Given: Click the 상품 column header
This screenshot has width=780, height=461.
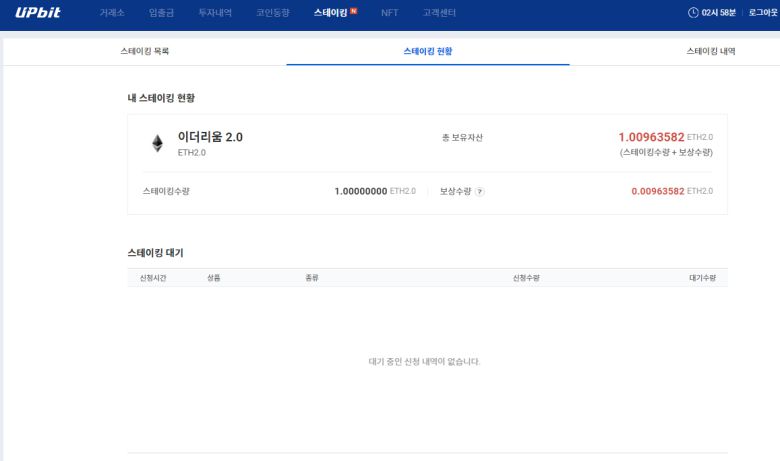Looking at the screenshot, I should 213,278.
